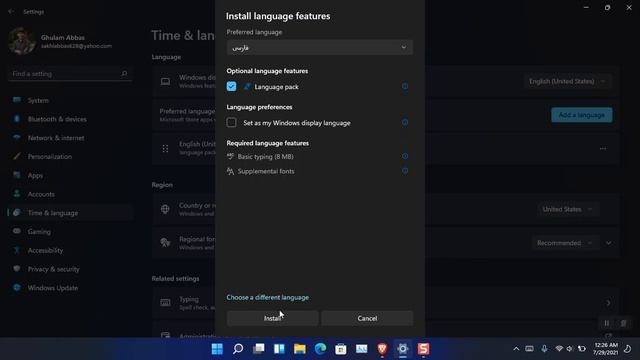Open Gaming settings
The width and height of the screenshot is (640, 360).
click(70, 232)
